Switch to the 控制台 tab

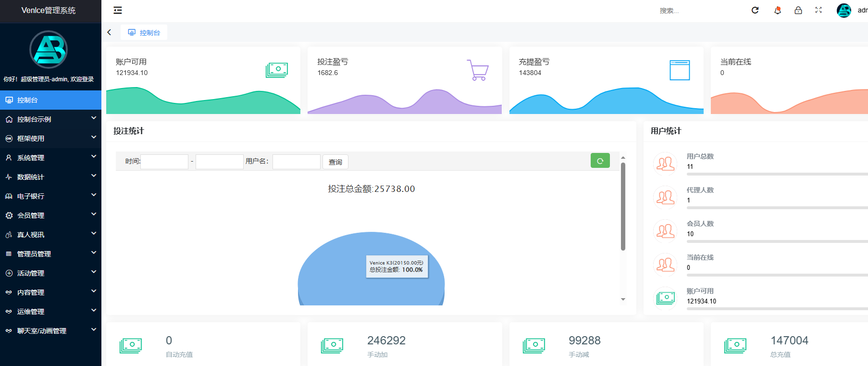pyautogui.click(x=144, y=33)
